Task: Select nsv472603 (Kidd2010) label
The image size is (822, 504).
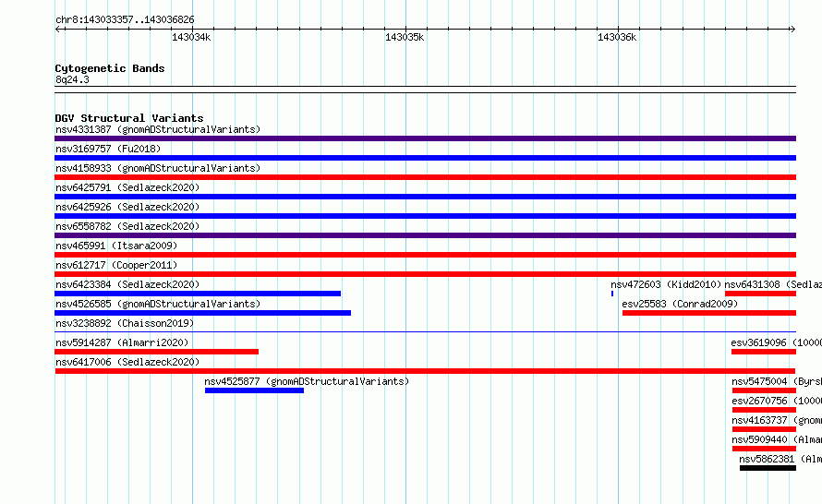Action: pos(666,284)
